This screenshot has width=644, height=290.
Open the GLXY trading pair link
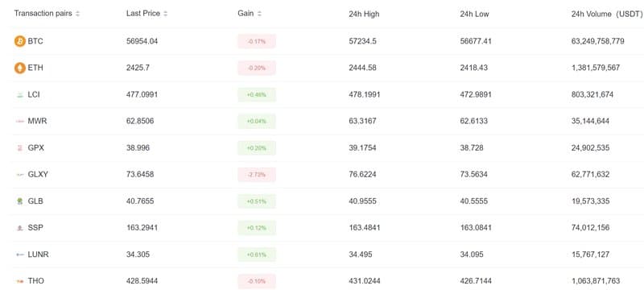[x=38, y=174]
